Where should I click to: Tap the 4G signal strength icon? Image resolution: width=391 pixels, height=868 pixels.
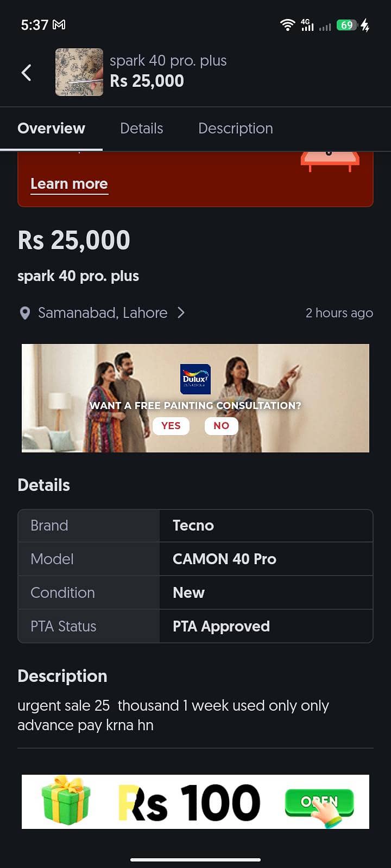coord(307,25)
